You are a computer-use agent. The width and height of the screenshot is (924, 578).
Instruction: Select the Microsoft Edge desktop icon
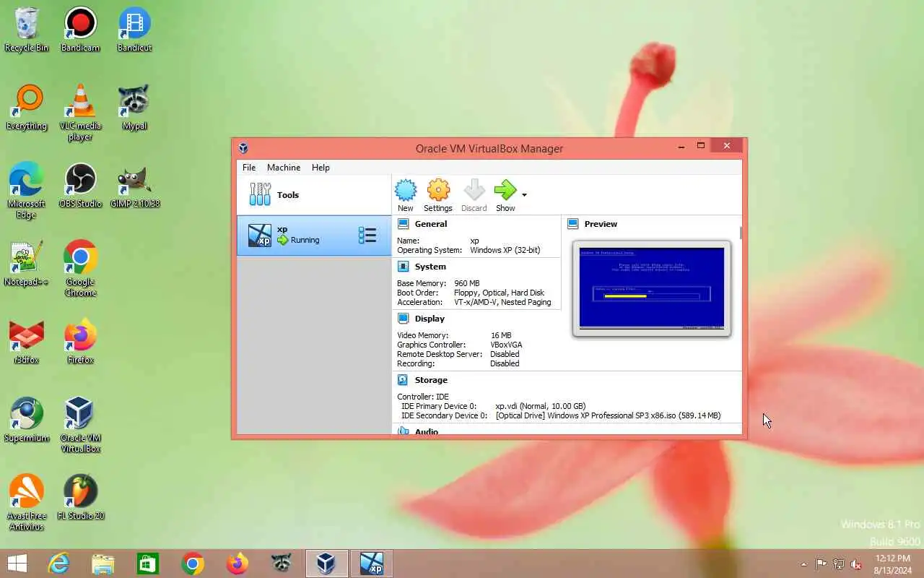[x=27, y=190]
